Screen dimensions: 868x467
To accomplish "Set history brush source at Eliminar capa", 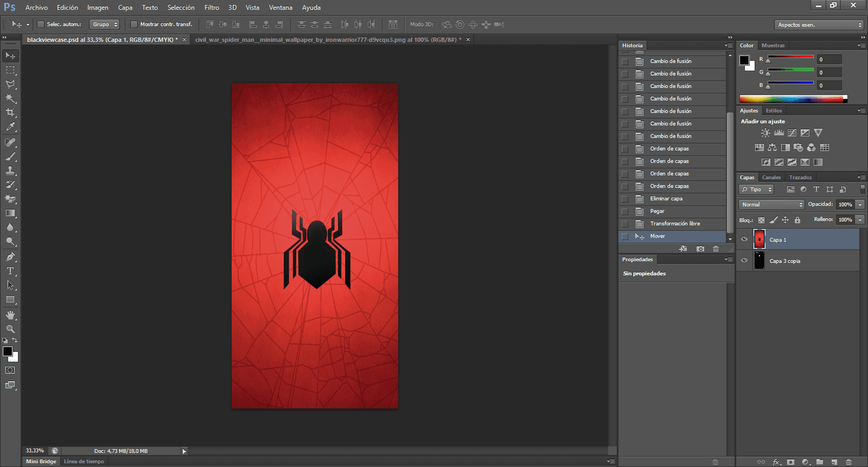I will point(625,199).
